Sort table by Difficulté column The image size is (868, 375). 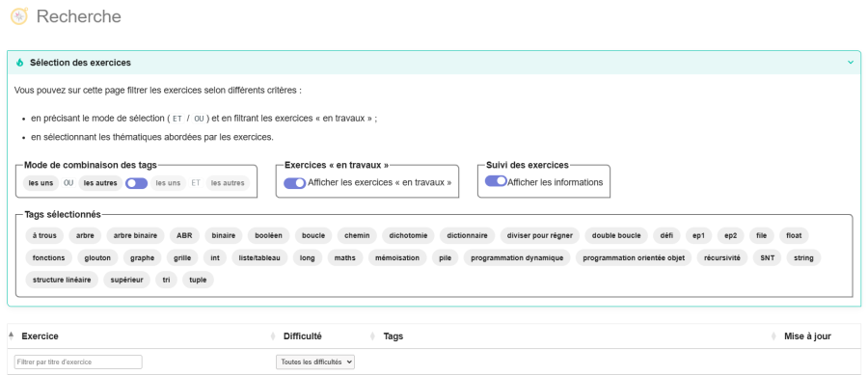pyautogui.click(x=302, y=336)
